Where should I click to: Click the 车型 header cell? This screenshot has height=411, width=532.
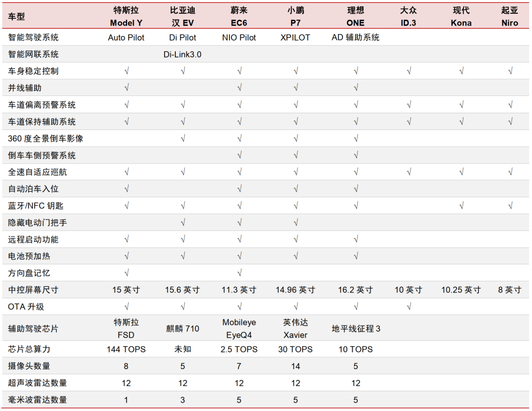[16, 16]
